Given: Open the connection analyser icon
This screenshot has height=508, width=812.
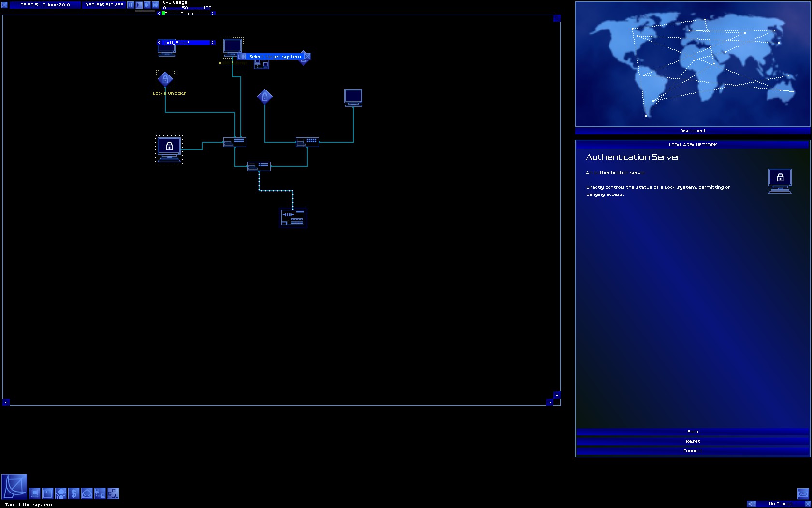Looking at the screenshot, I should pos(100,493).
